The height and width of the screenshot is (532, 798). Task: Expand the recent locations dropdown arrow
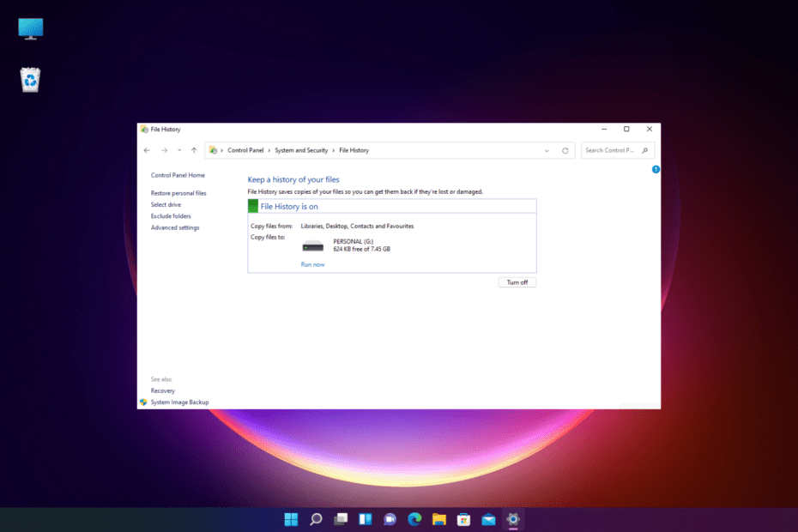click(178, 150)
